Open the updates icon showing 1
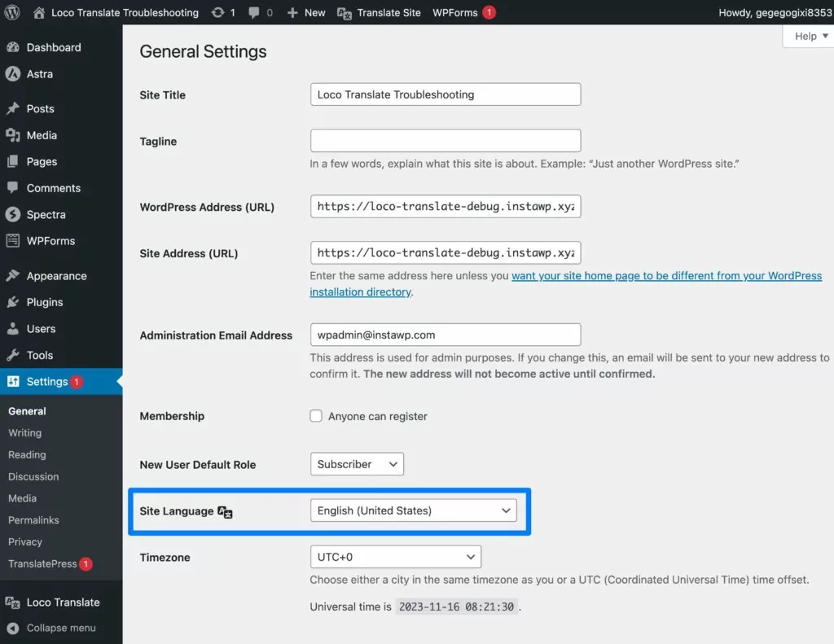Screen dimensions: 834x644 [x=217, y=13]
